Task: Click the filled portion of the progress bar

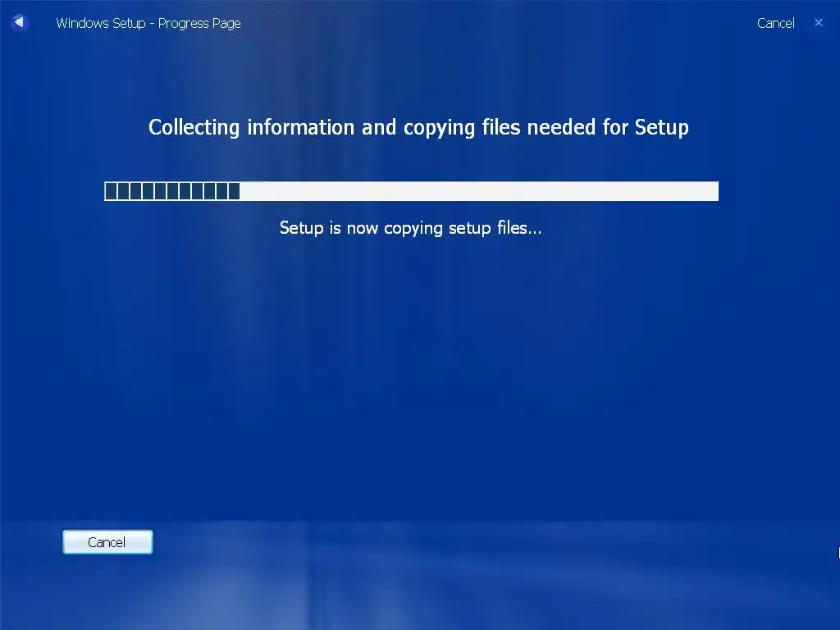Action: point(172,191)
